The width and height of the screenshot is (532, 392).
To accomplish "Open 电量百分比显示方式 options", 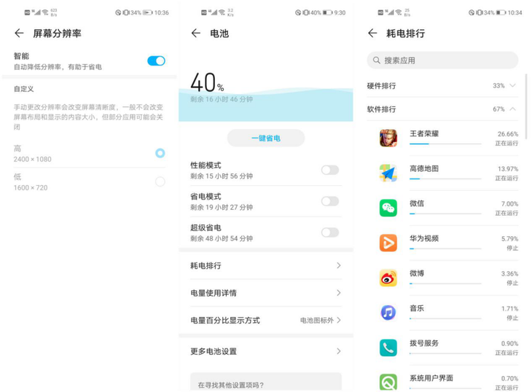I will 266,321.
